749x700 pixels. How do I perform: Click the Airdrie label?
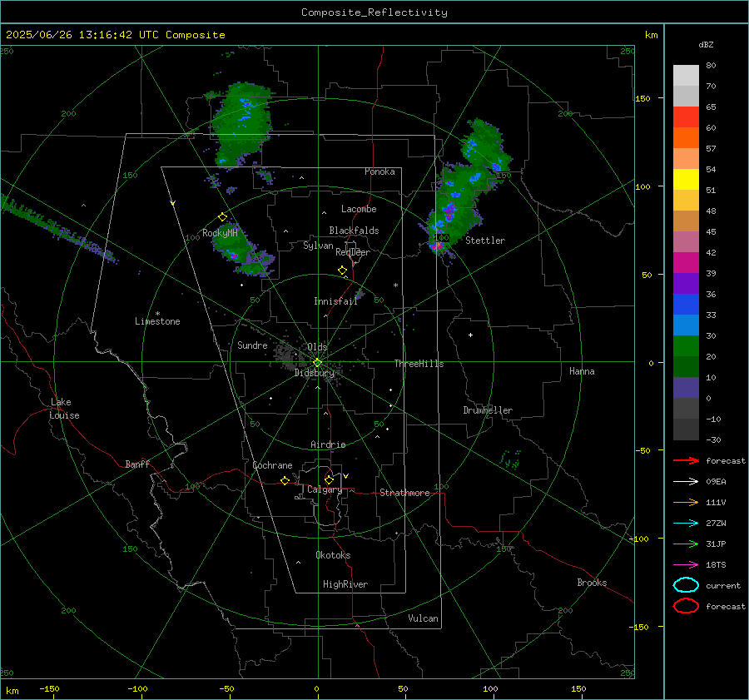pyautogui.click(x=328, y=444)
